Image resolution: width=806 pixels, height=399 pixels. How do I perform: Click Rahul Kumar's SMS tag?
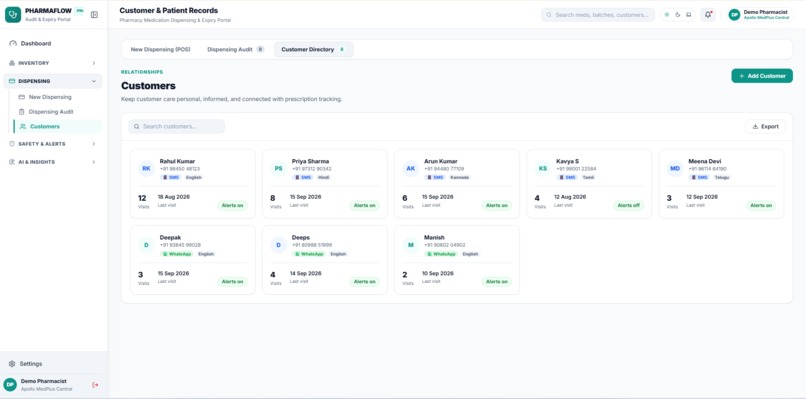171,177
